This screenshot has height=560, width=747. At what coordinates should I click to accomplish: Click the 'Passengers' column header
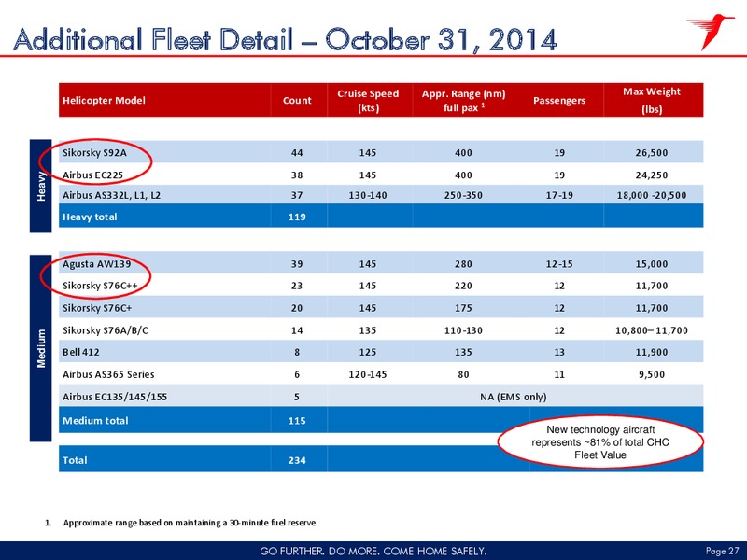(x=559, y=101)
